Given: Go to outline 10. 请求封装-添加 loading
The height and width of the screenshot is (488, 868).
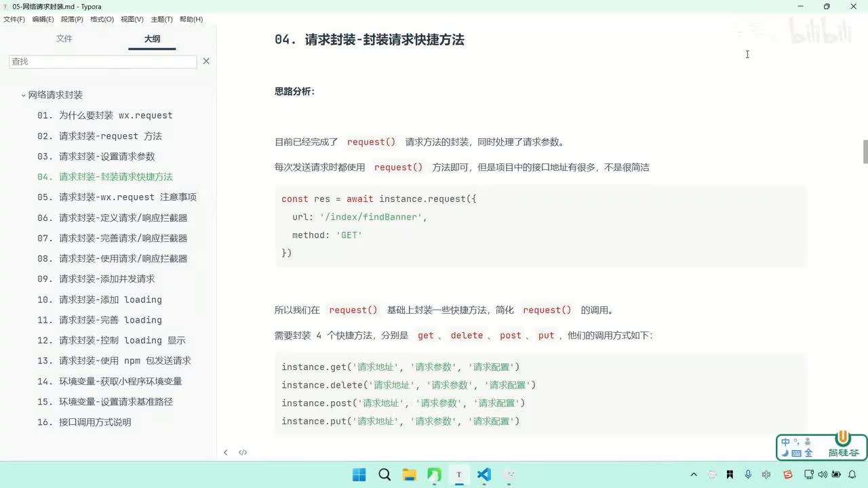Looking at the screenshot, I should click(x=100, y=300).
